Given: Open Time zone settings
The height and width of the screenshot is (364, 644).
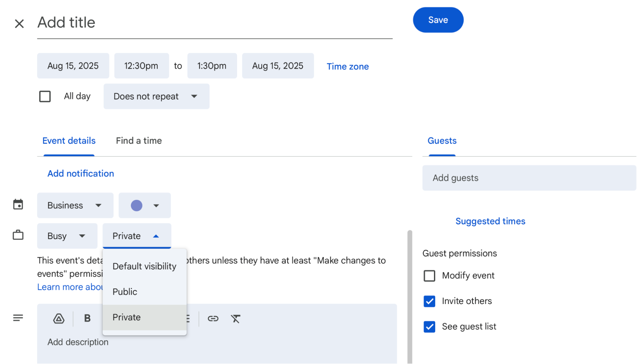Looking at the screenshot, I should [x=348, y=66].
